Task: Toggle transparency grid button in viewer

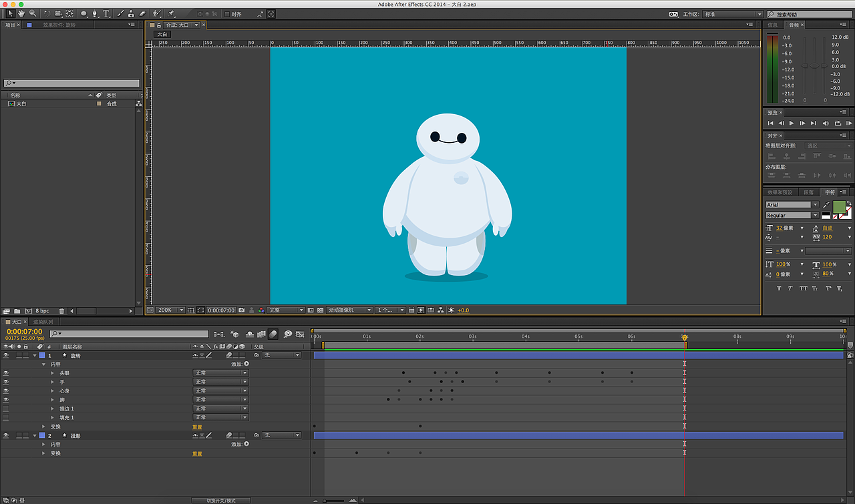Action: point(321,310)
